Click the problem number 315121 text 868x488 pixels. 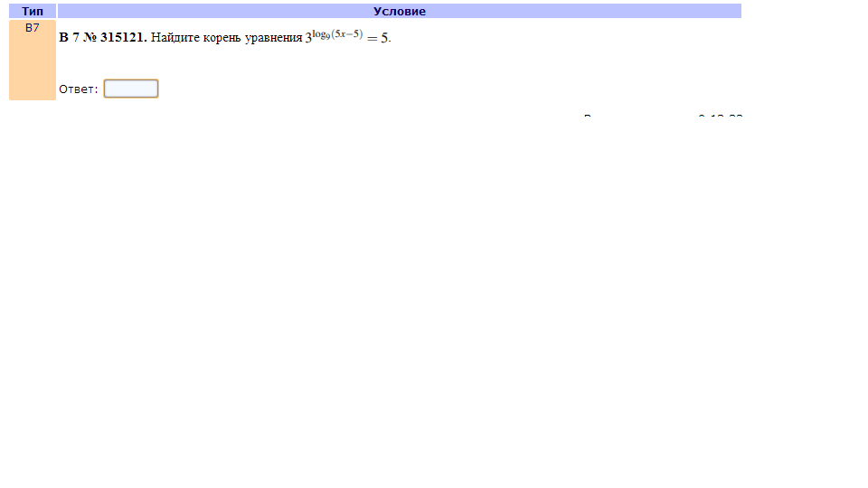[x=124, y=37]
